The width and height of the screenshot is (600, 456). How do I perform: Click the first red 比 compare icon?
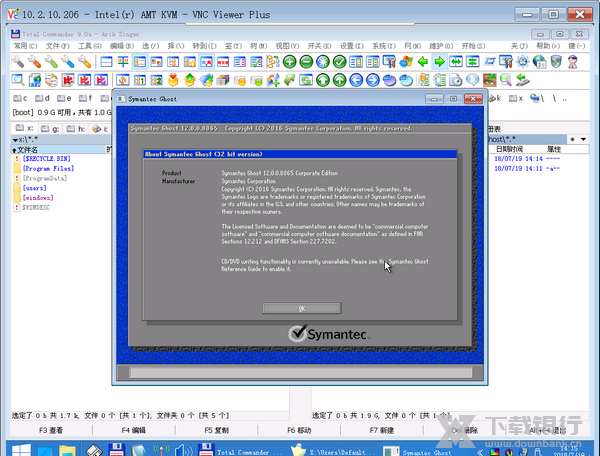pos(68,80)
